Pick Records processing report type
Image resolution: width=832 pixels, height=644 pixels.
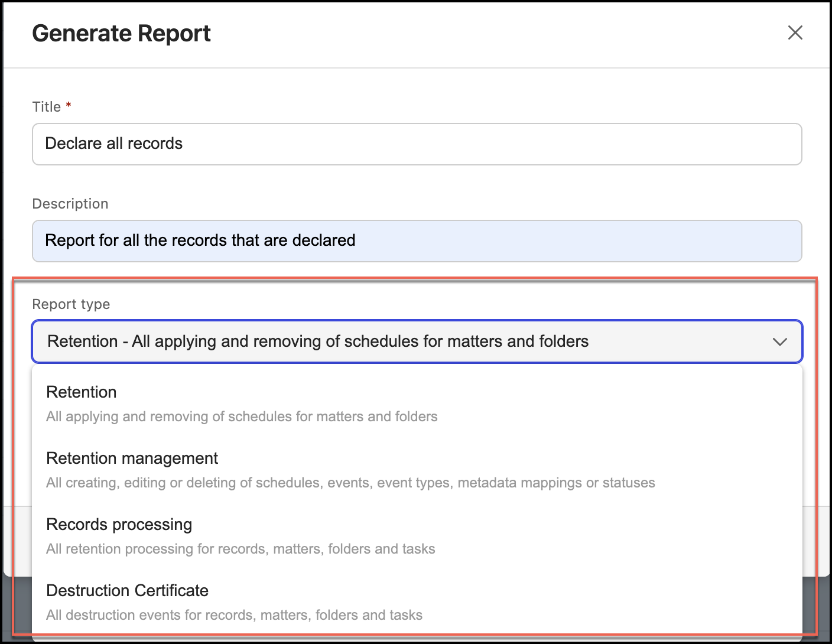pos(118,524)
